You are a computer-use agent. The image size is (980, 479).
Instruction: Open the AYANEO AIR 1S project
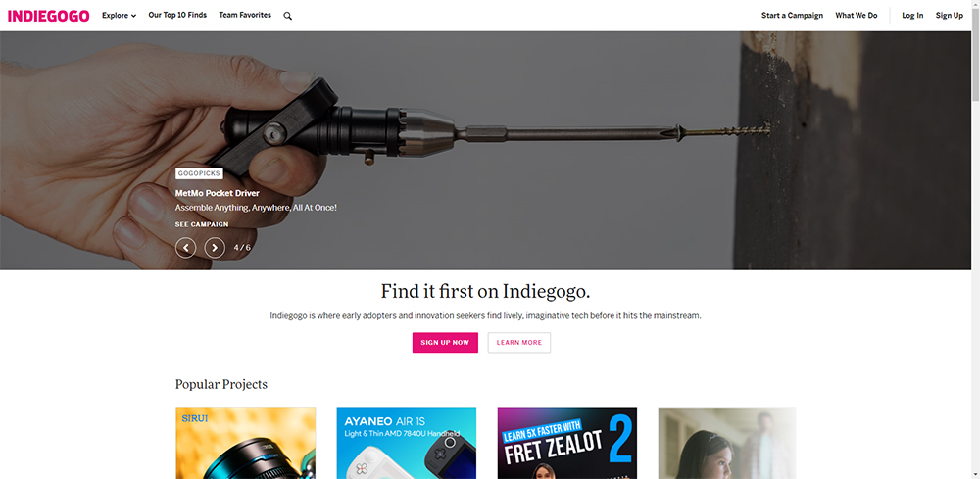[407, 444]
